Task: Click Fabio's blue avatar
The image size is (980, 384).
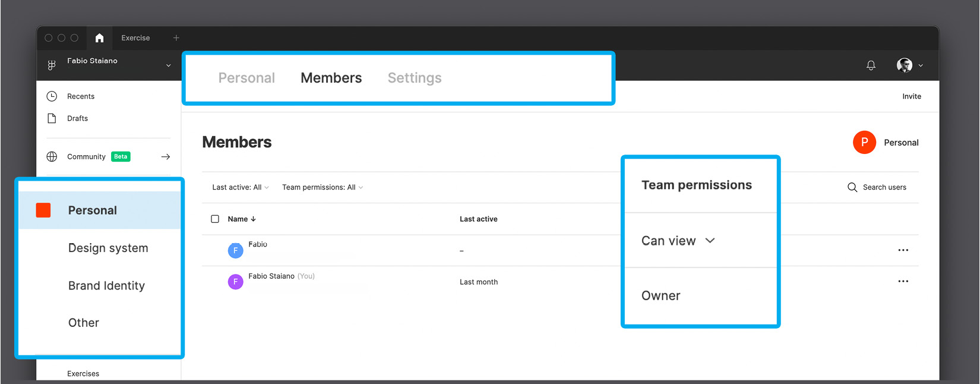Action: [x=235, y=250]
